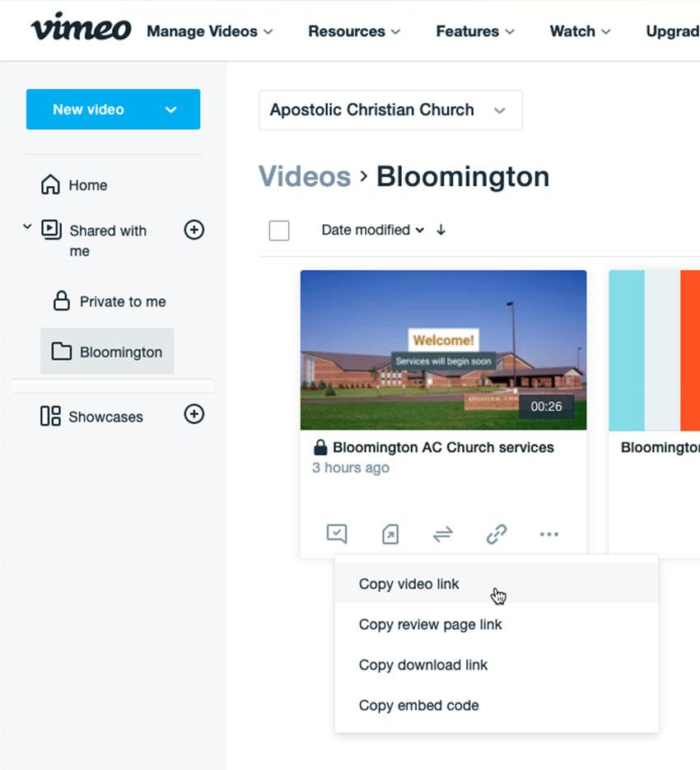700x770 pixels.
Task: Click the link chain icon on the video card
Action: click(496, 534)
